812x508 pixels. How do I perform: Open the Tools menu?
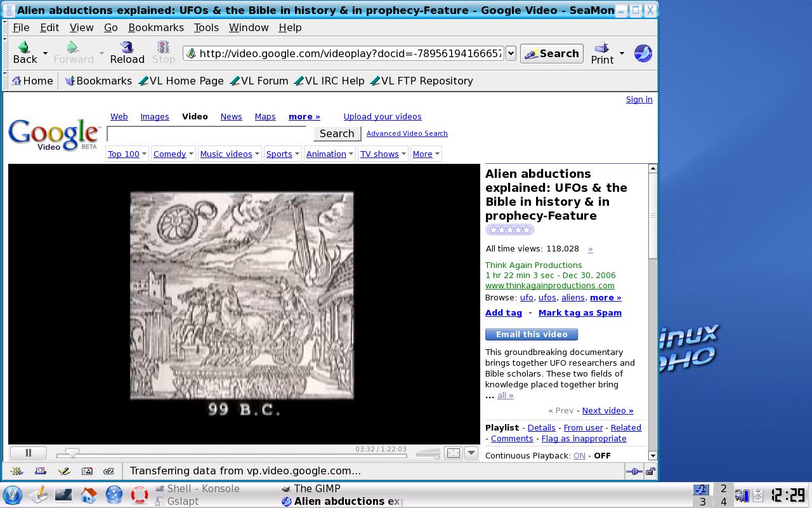click(206, 27)
